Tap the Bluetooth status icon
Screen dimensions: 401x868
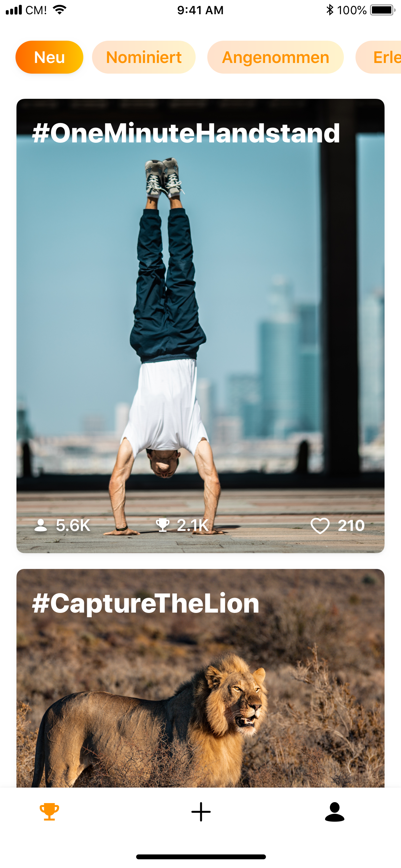click(x=330, y=10)
